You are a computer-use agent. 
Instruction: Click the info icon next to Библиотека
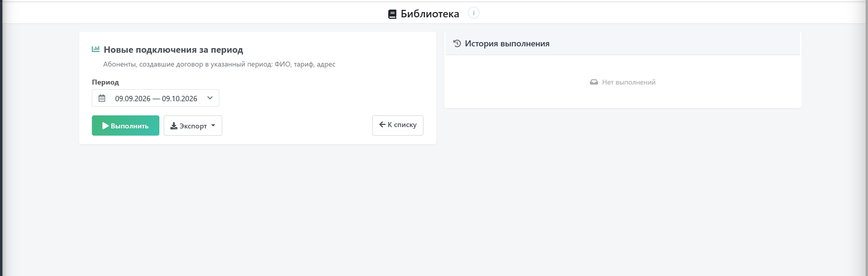(473, 13)
